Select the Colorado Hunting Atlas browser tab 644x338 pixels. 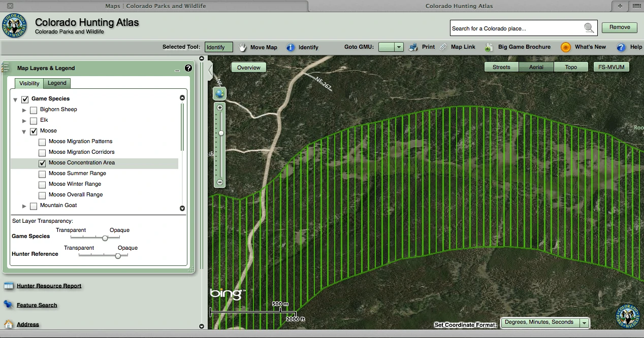click(459, 6)
